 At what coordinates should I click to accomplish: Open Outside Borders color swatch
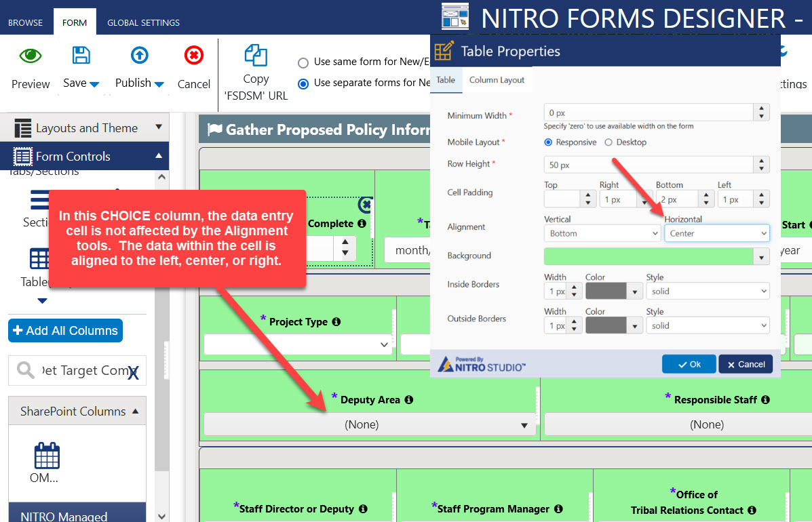coord(614,325)
